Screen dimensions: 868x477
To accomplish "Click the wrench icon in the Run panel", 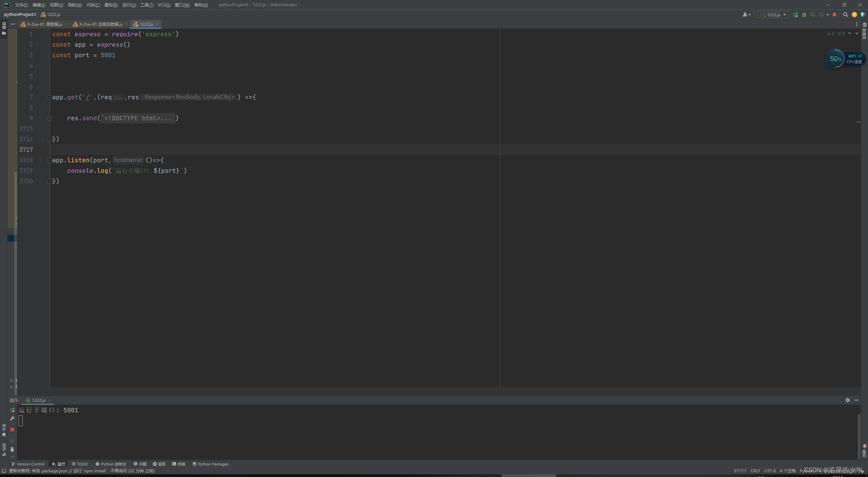I will tap(12, 418).
